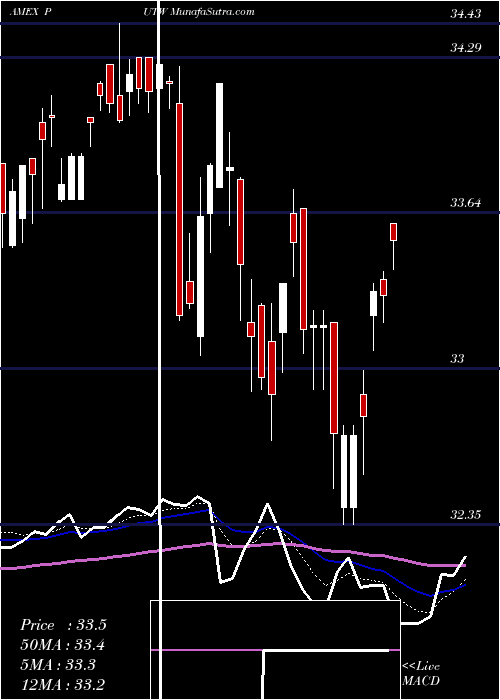The image size is (500, 700).
Task: Click the last red candlestick near 33.64
Action: click(393, 232)
